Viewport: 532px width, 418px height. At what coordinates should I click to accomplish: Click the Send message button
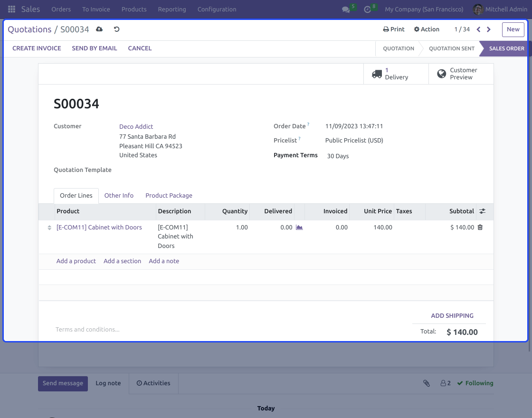[x=63, y=383]
